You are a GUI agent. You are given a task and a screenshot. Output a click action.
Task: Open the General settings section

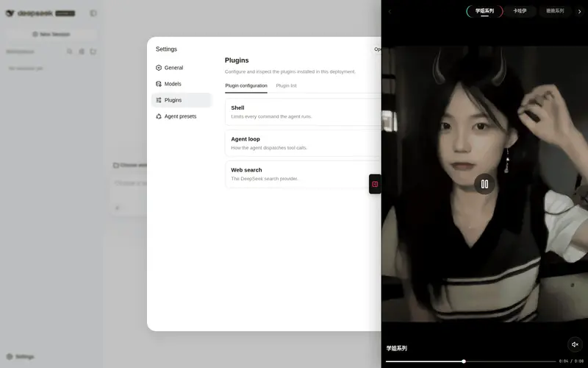pyautogui.click(x=182, y=68)
